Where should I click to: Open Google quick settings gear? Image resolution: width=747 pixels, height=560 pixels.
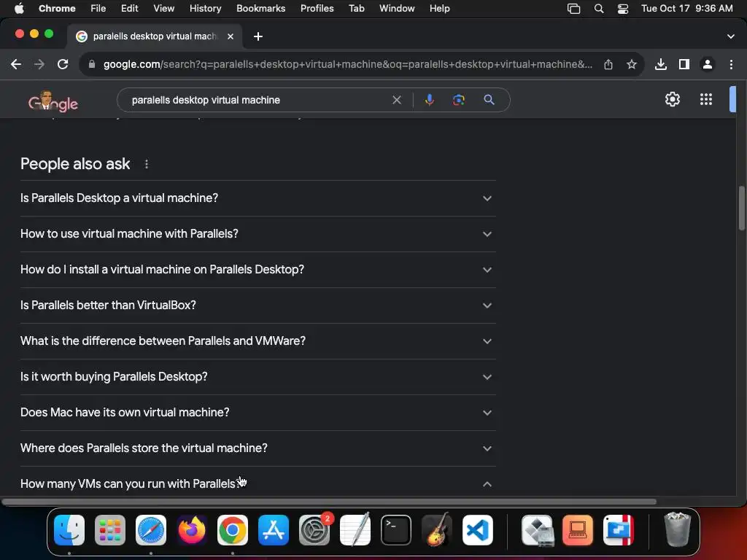[672, 99]
